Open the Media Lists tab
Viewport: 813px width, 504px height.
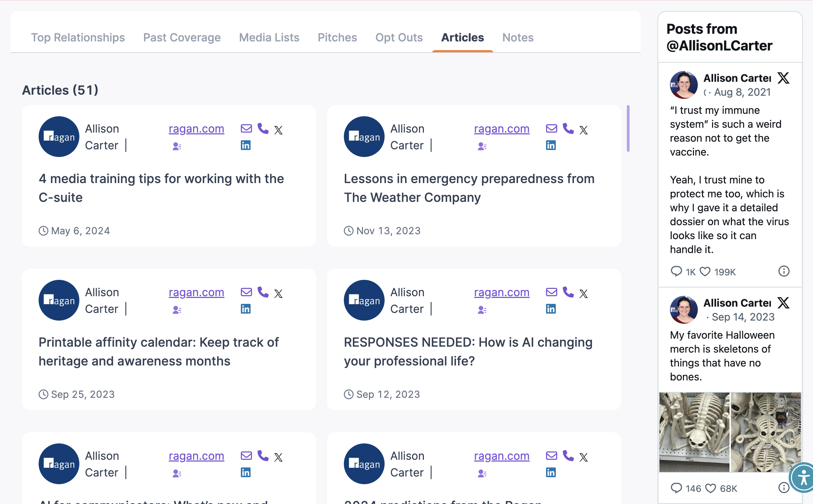point(269,37)
